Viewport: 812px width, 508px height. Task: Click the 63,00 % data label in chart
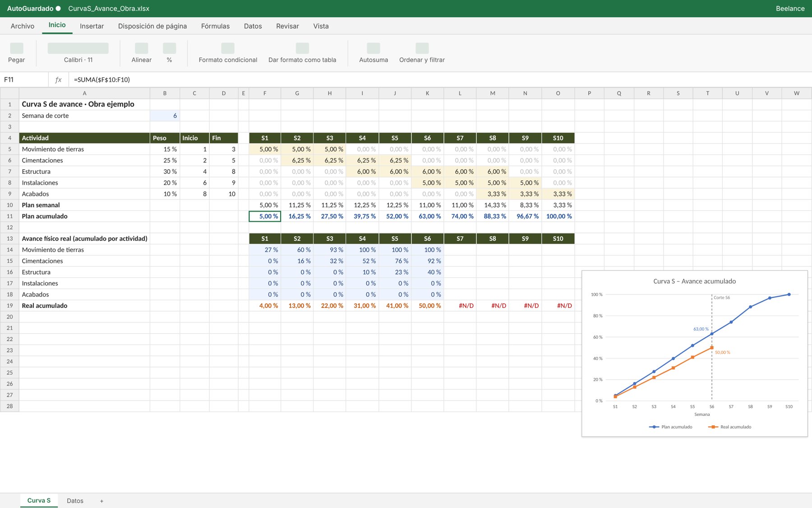[x=701, y=329]
